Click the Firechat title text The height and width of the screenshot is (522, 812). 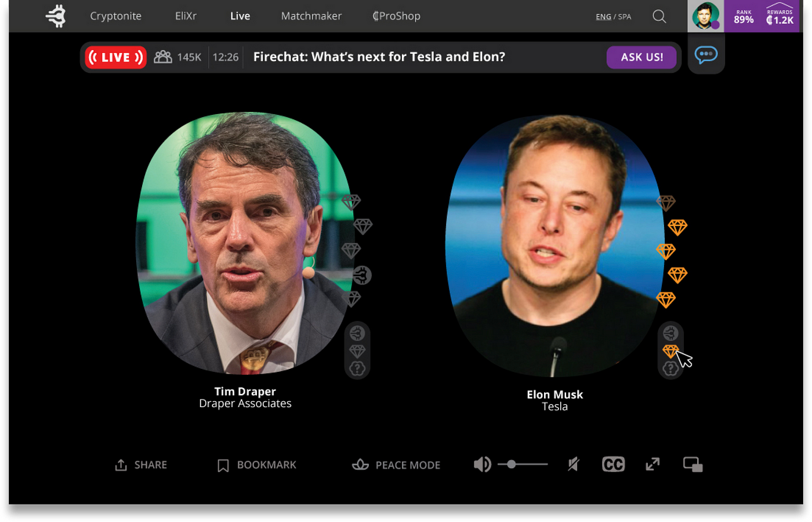click(x=379, y=57)
